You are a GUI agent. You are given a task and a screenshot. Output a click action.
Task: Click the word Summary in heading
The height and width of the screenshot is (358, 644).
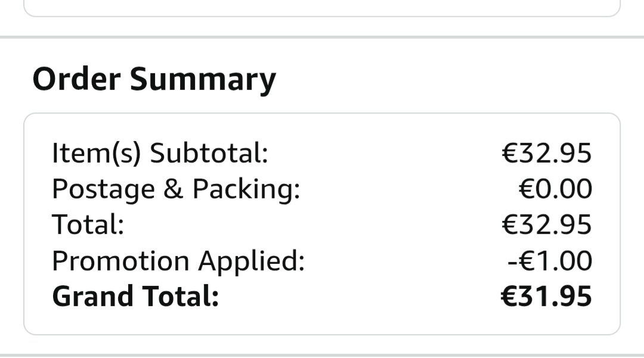coord(203,80)
